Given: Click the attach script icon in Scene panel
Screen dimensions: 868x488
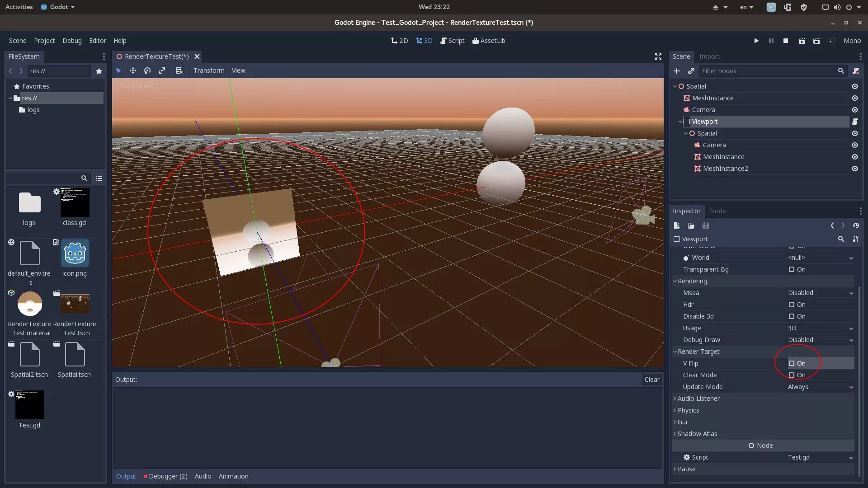Looking at the screenshot, I should click(856, 71).
